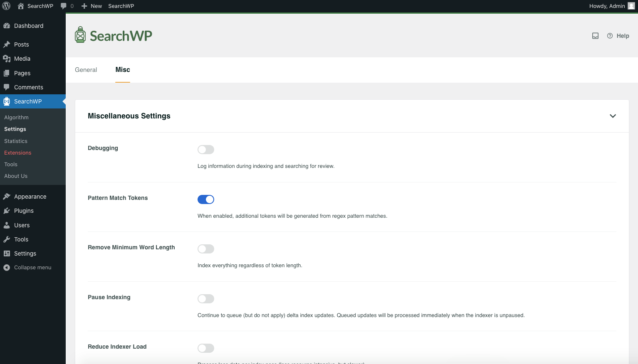Click the plus New icon in admin bar

pyautogui.click(x=84, y=6)
